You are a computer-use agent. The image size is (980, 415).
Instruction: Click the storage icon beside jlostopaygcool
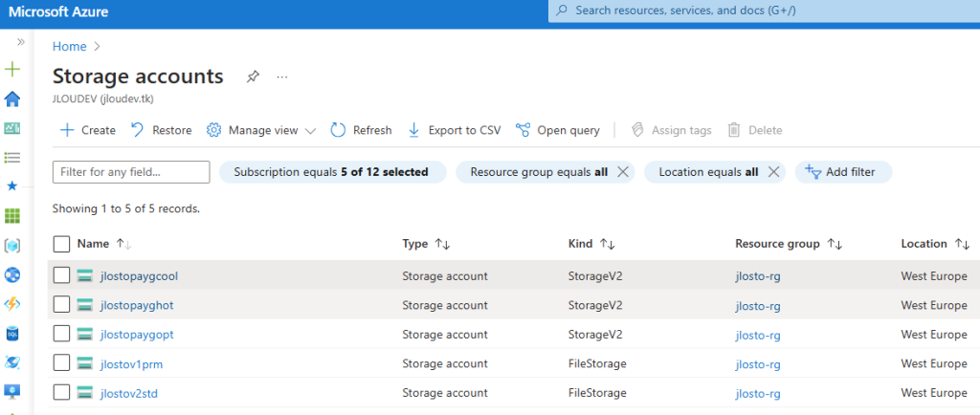point(85,275)
